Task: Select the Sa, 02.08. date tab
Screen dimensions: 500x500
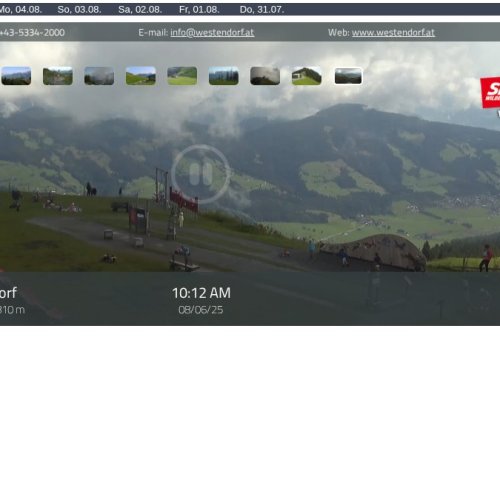Action: 140,10
